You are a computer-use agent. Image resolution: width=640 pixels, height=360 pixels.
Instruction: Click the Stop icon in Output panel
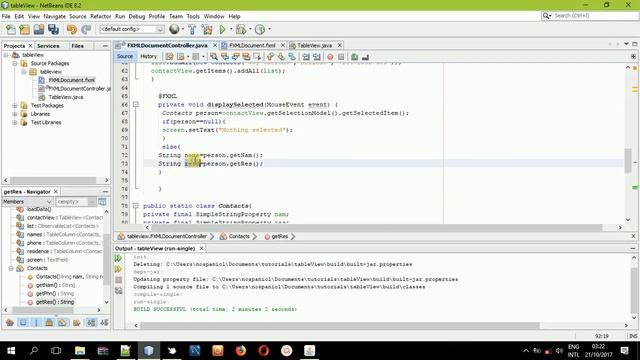(x=118, y=280)
